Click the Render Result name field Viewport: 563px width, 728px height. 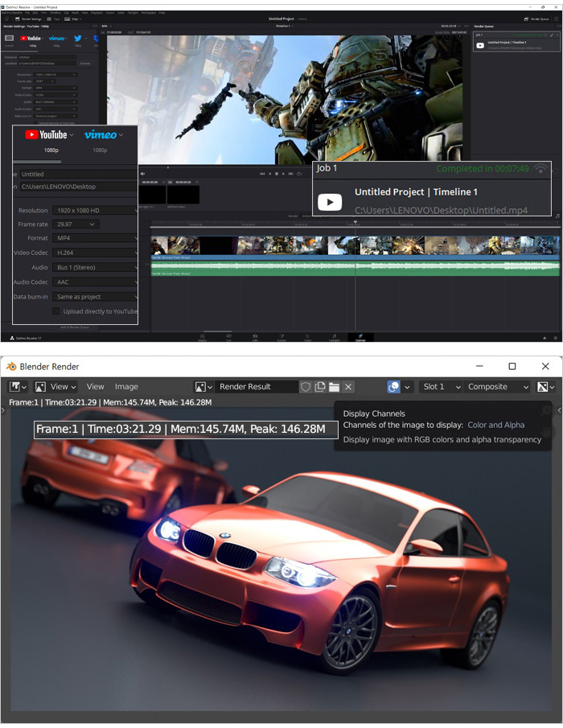257,387
